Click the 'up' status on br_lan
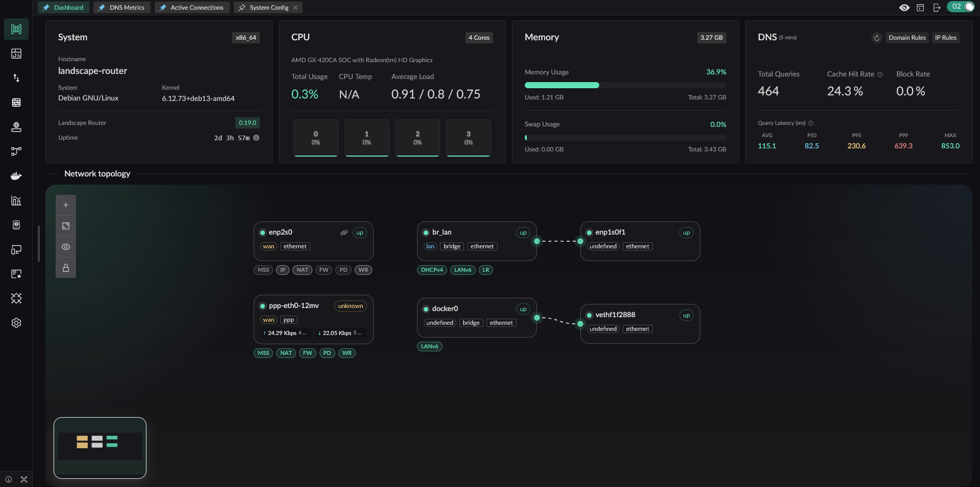 [x=523, y=233]
